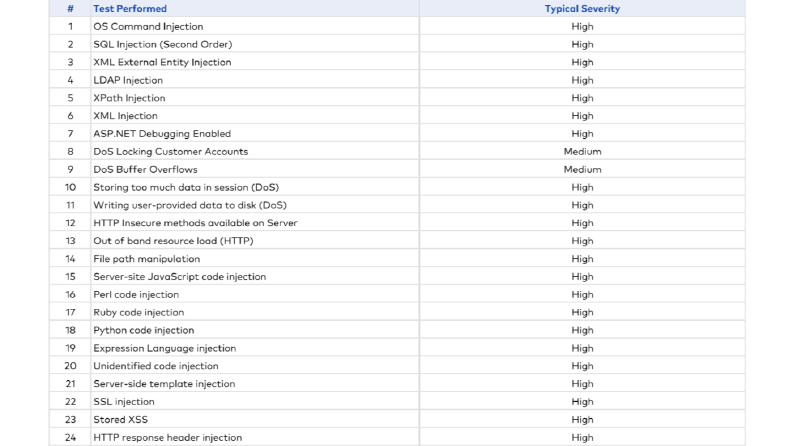This screenshot has height=446, width=793.
Task: Click High severity for OS Command Injection
Action: 582,26
